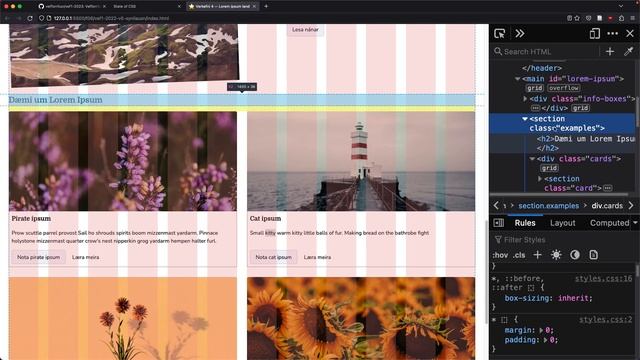Activate the element picker tool

[x=500, y=33]
